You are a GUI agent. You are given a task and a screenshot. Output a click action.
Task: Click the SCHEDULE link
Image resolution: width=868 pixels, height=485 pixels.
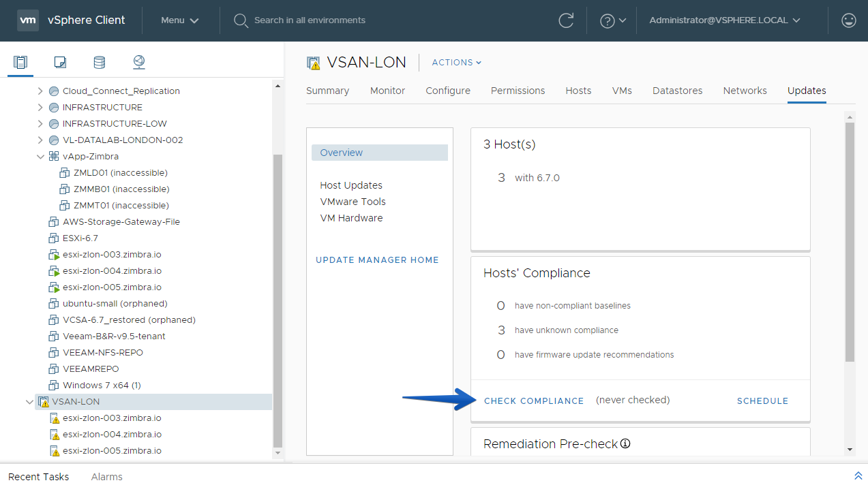tap(762, 401)
